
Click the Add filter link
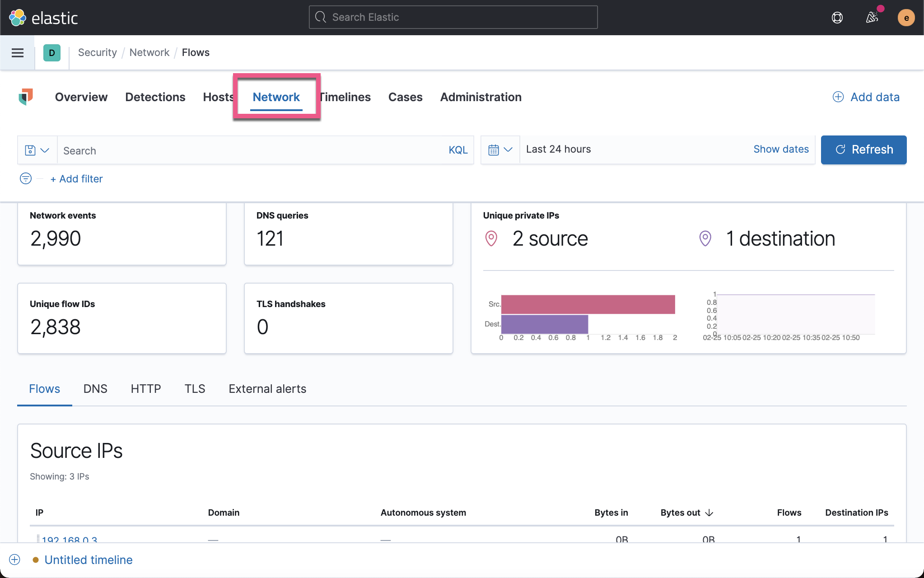pos(76,178)
